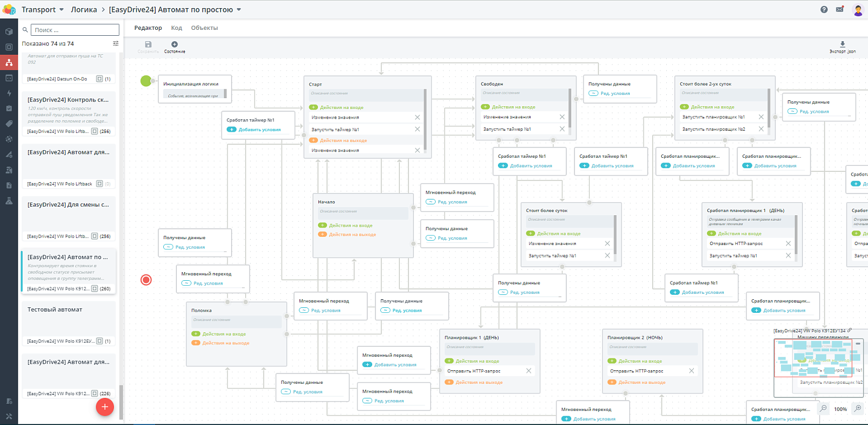
Task: Select [EasyDrive24] Контроль ск... automaton card
Action: 68,114
